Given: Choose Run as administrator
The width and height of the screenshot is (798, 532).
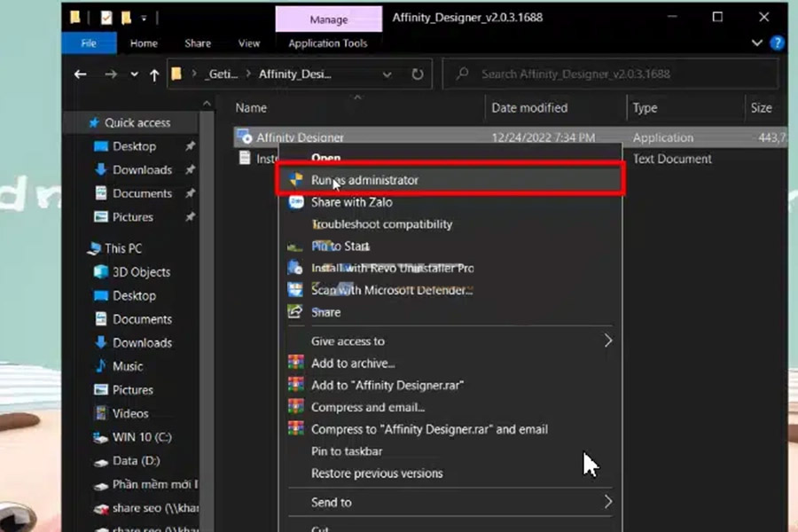Looking at the screenshot, I should coord(450,180).
